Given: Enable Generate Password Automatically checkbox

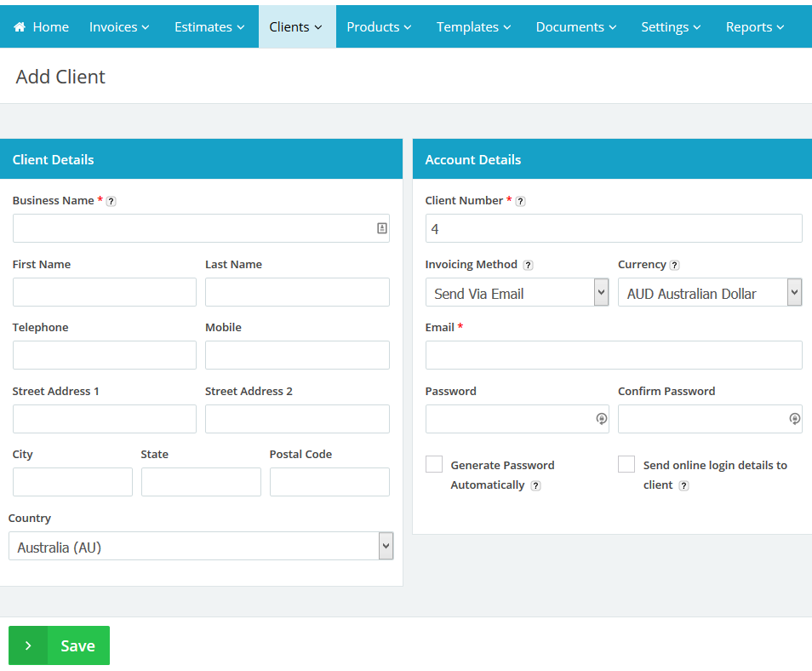Looking at the screenshot, I should [x=434, y=465].
